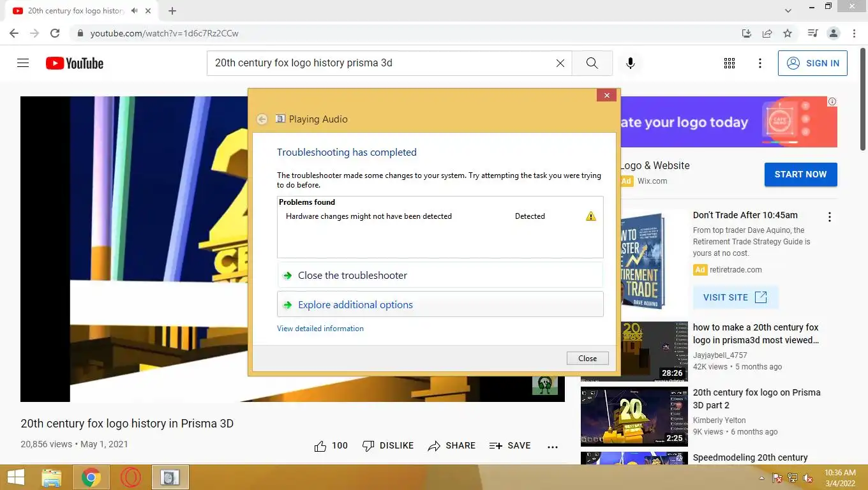
Task: Open the YouTube hamburger guide menu
Action: point(23,63)
